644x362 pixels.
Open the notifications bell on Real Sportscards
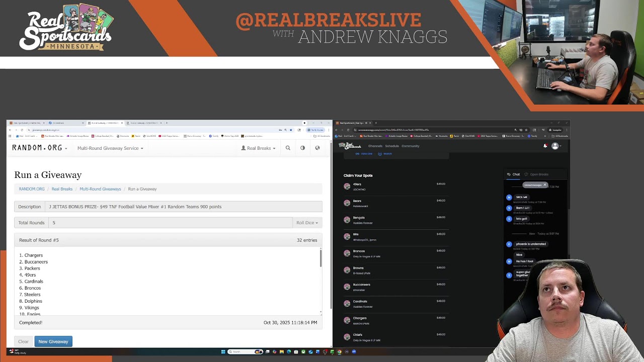pyautogui.click(x=545, y=146)
